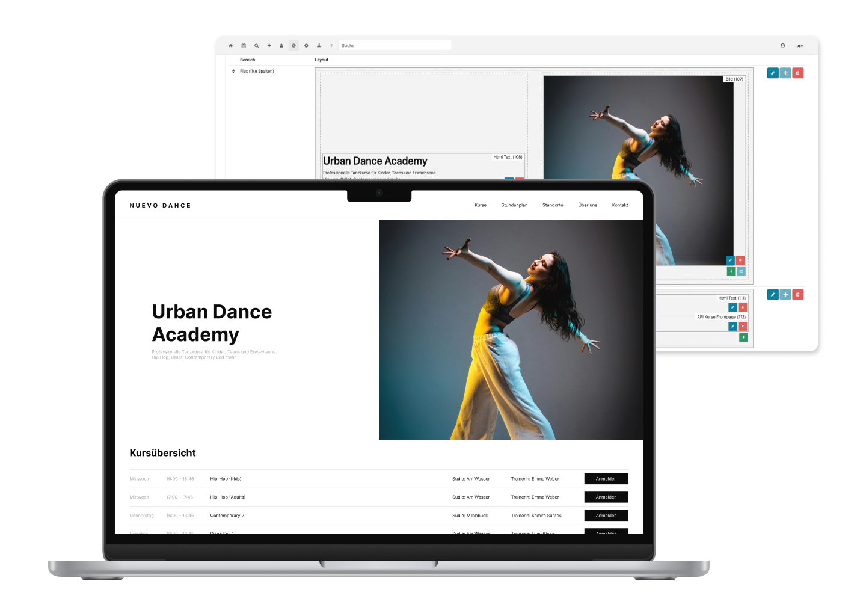This screenshot has width=866, height=616.
Task: Open Stundenplan in the website navigation
Action: point(514,205)
